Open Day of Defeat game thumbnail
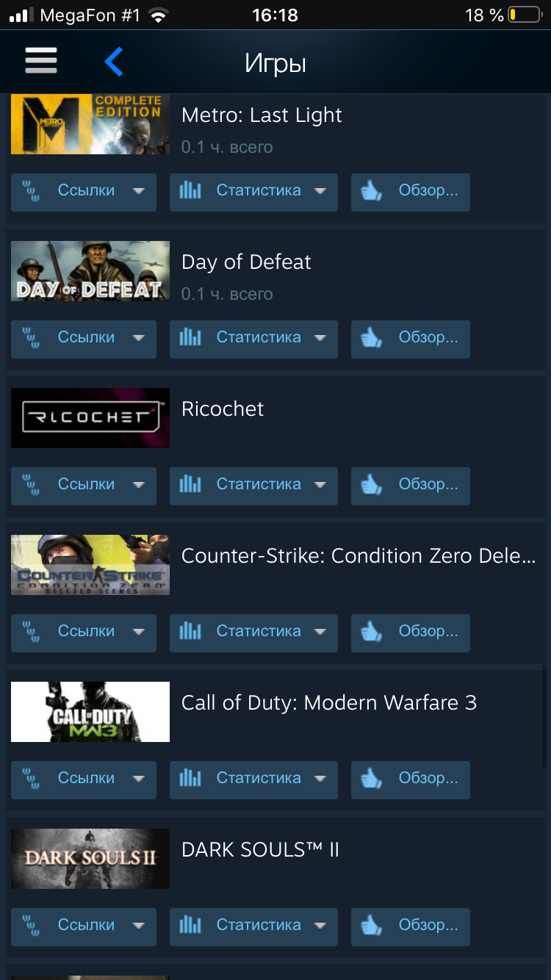 coord(90,271)
